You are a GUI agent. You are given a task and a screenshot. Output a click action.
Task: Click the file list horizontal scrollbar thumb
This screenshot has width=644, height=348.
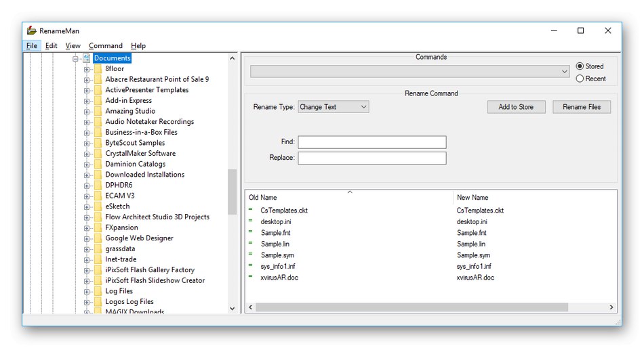[411, 307]
